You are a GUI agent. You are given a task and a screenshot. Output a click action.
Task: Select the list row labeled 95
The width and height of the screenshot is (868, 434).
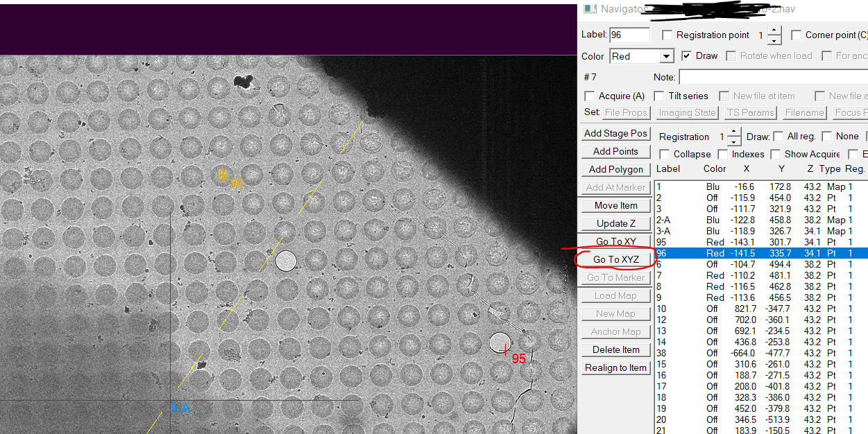pyautogui.click(x=761, y=243)
